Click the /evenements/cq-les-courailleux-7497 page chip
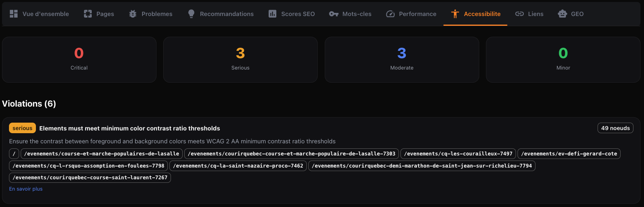This screenshot has height=207, width=644. click(x=458, y=154)
